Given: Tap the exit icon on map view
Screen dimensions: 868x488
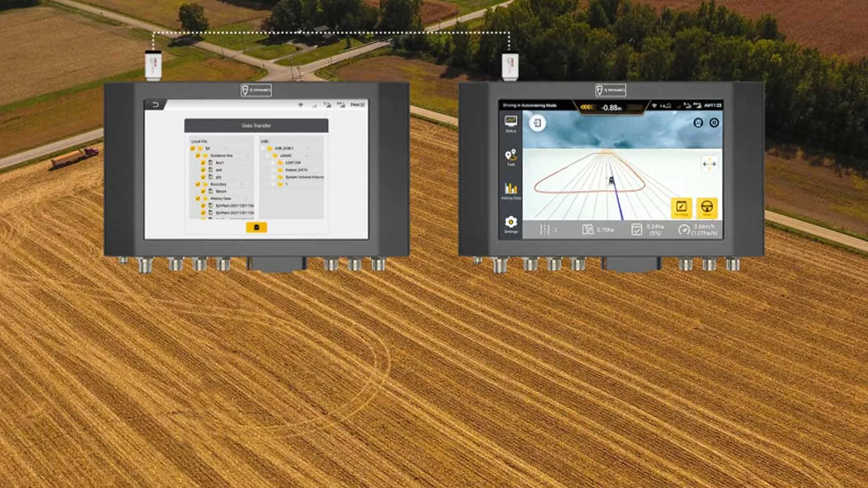Looking at the screenshot, I should (x=537, y=122).
